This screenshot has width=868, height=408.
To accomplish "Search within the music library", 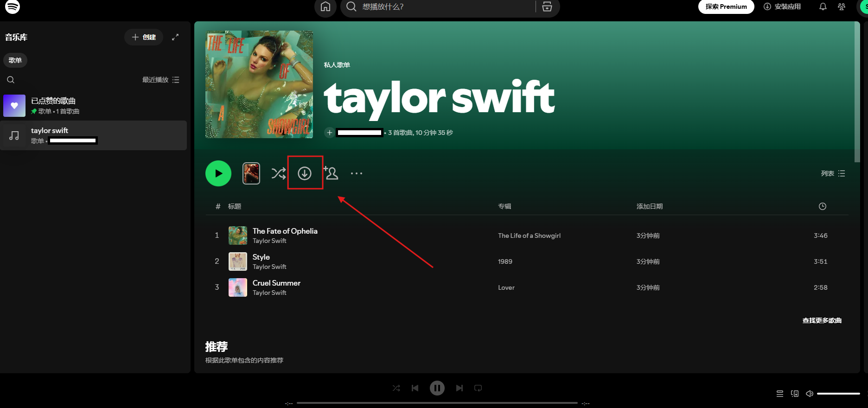I will pos(11,80).
